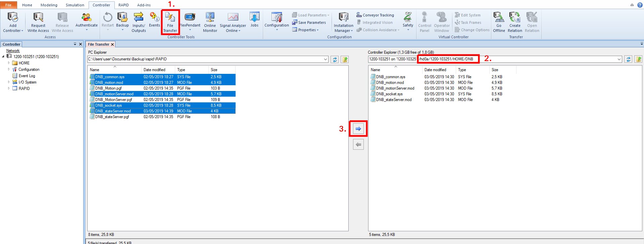Screen dimensions: 644x244
Task: Switch to the RAPID ribbon tab
Action: point(123,5)
